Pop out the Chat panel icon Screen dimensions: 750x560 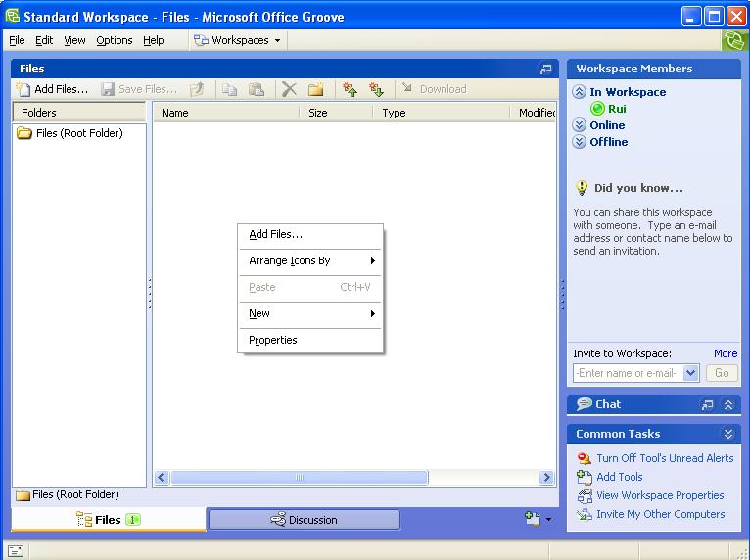707,404
